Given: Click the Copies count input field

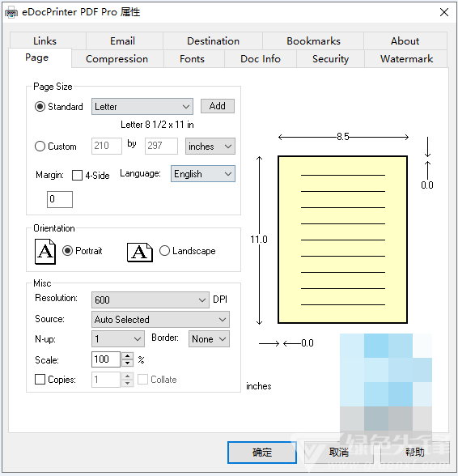Looking at the screenshot, I should [x=106, y=380].
